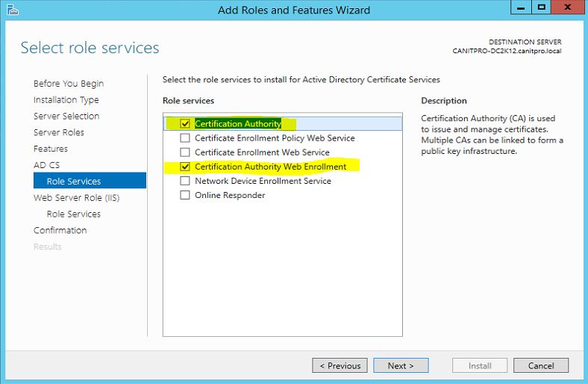Jump to Web Server Role (IIS)
Image resolution: width=588 pixels, height=384 pixels.
pos(76,198)
